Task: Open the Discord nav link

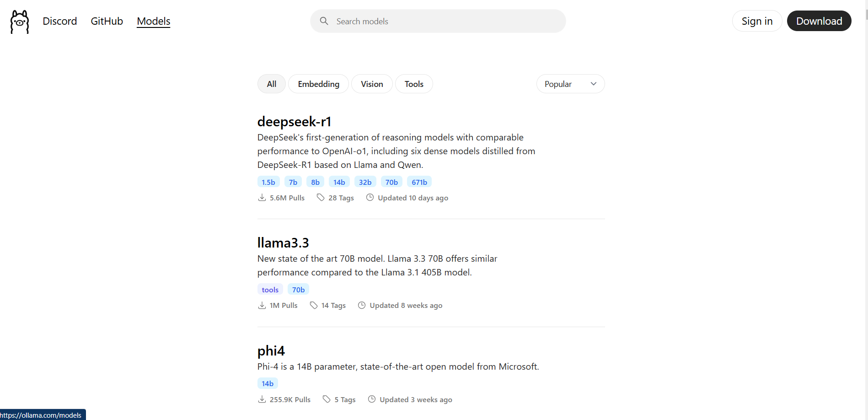Action: tap(60, 21)
